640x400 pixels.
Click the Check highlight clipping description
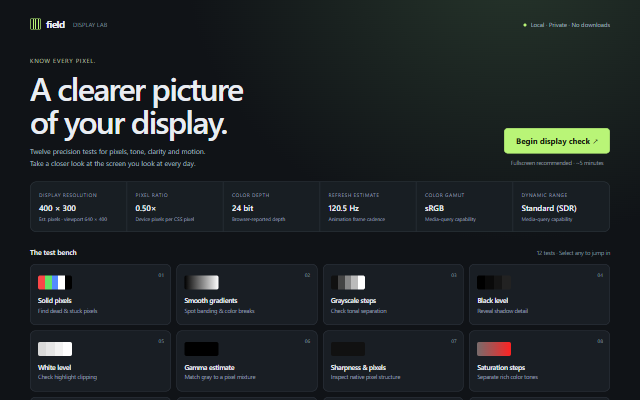67,377
